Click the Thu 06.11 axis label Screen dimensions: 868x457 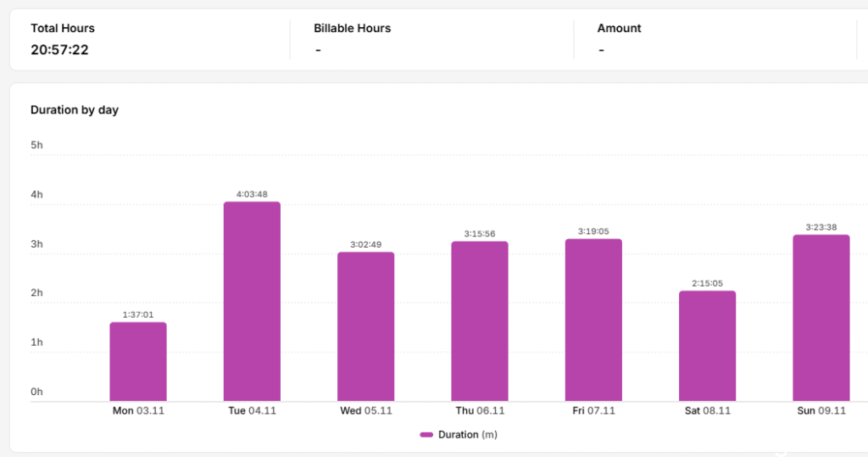480,410
